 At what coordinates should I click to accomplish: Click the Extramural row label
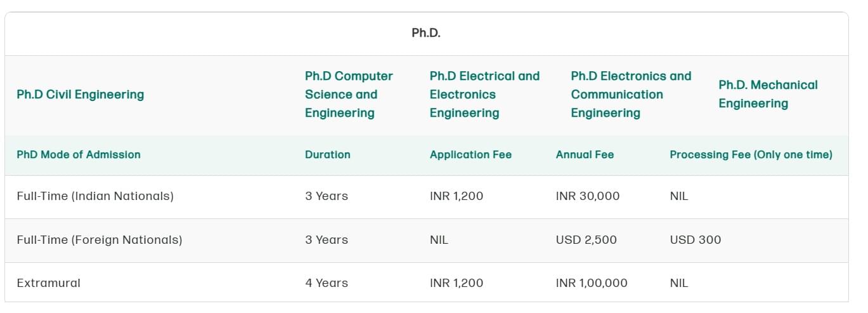pyautogui.click(x=49, y=283)
